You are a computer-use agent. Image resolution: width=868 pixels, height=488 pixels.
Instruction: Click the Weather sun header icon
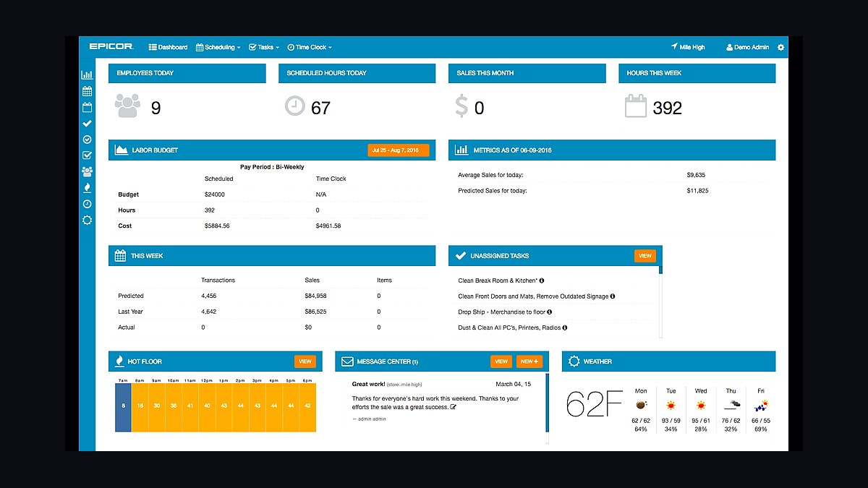pos(574,361)
